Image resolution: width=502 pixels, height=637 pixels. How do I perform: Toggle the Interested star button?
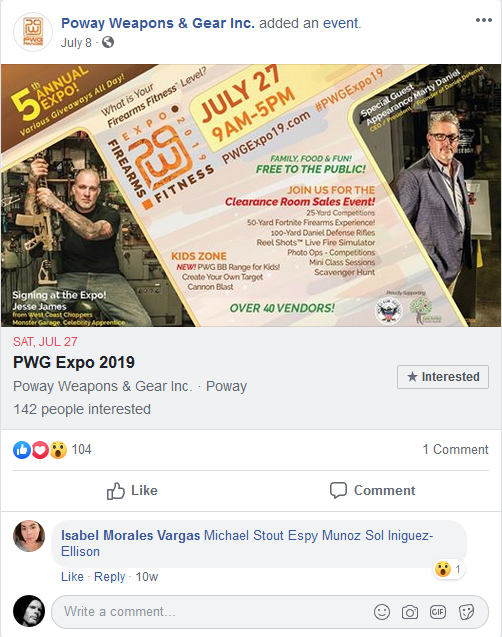[x=443, y=377]
